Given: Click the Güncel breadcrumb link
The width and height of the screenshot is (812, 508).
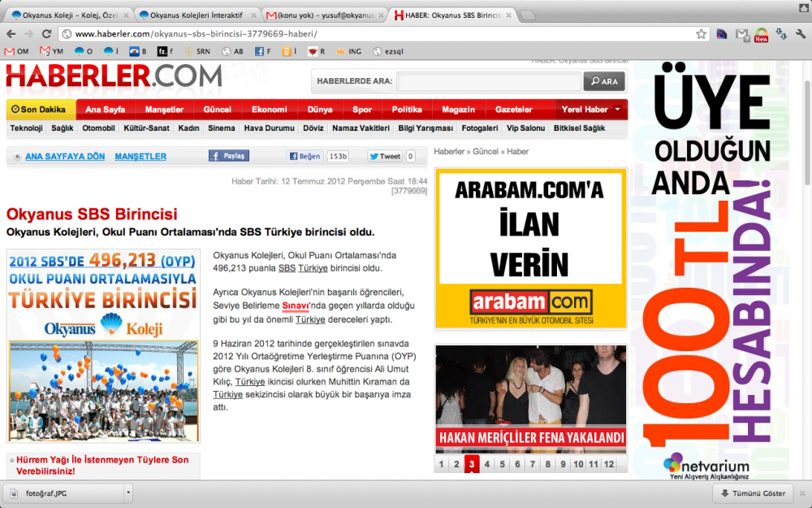Looking at the screenshot, I should coord(486,151).
